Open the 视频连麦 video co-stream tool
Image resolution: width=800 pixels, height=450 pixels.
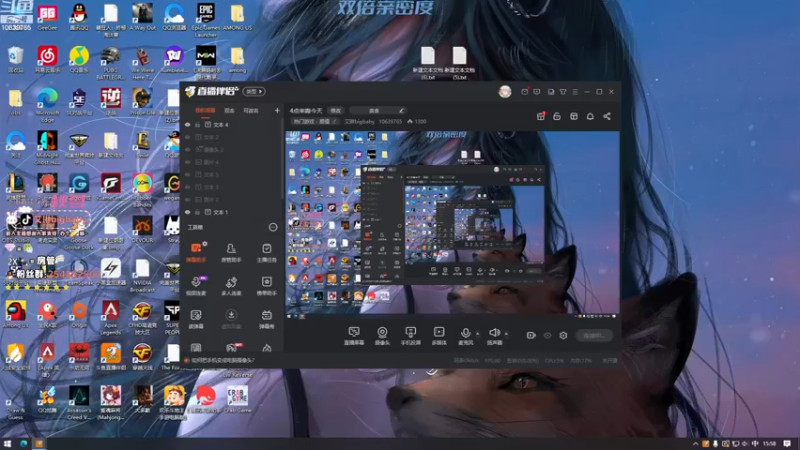[x=196, y=286]
